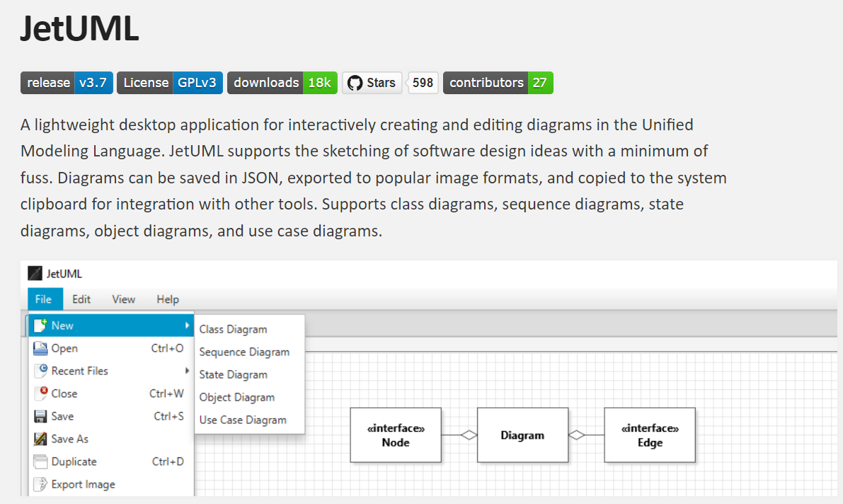Click the Save As pencil icon
843x504 pixels.
[40, 439]
